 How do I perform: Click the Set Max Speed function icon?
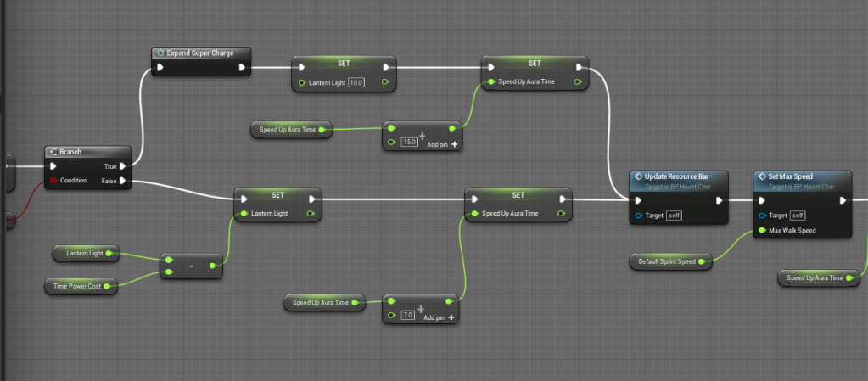(x=762, y=176)
